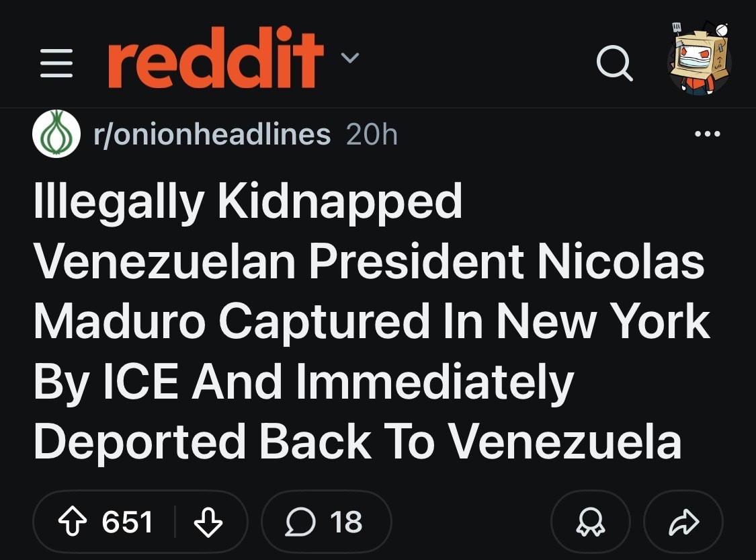
Task: Click the award icon on the post
Action: click(589, 522)
